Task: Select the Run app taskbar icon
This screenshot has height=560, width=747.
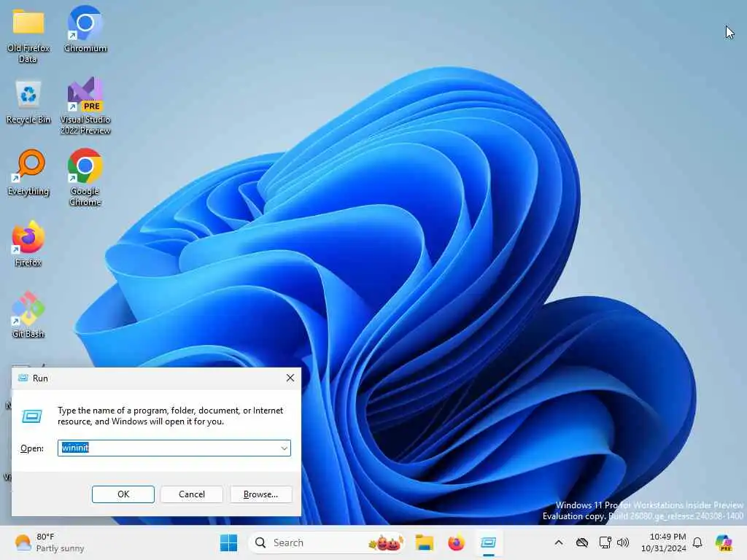Action: click(x=489, y=542)
